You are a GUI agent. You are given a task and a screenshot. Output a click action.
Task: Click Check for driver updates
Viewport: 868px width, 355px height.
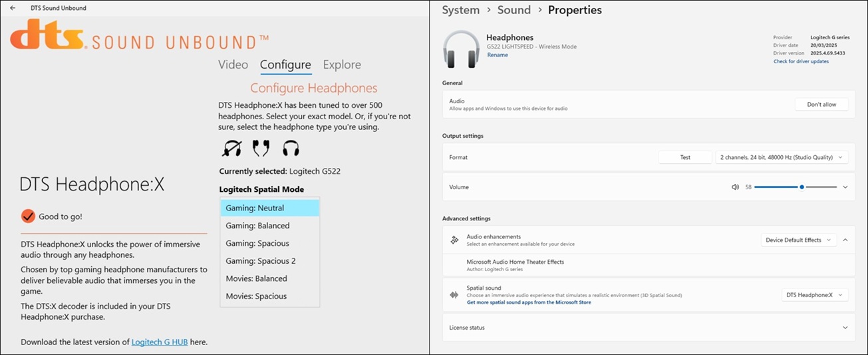801,61
